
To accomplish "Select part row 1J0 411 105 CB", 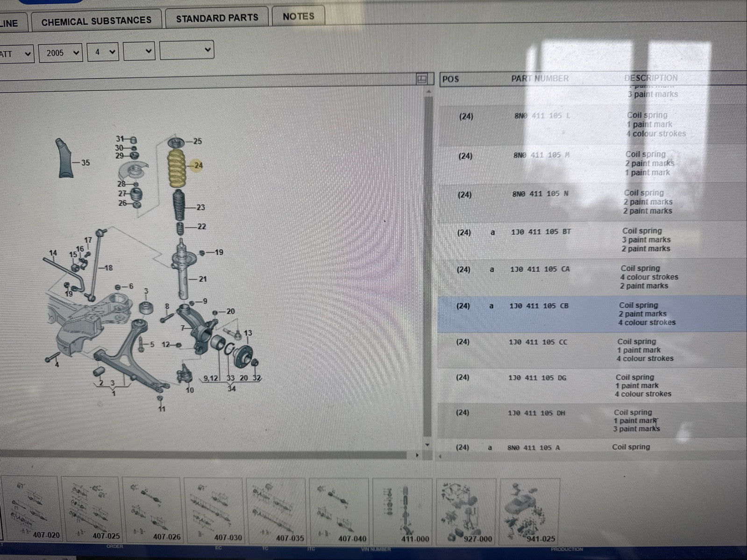I will pyautogui.click(x=592, y=314).
